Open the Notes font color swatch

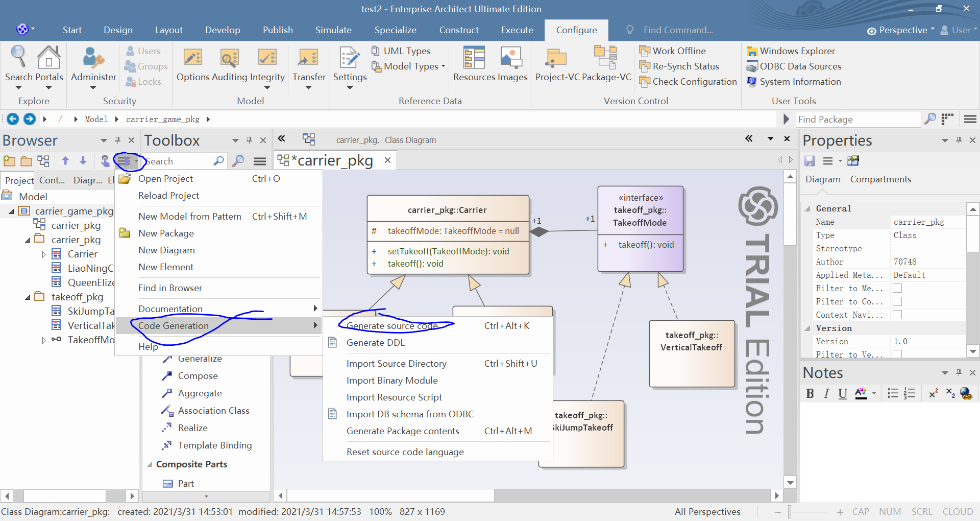[x=861, y=393]
